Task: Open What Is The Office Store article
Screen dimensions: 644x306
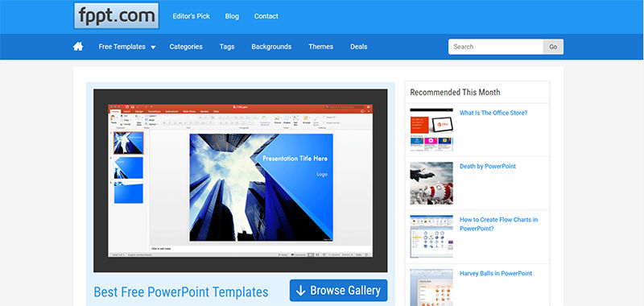Action: pos(493,113)
